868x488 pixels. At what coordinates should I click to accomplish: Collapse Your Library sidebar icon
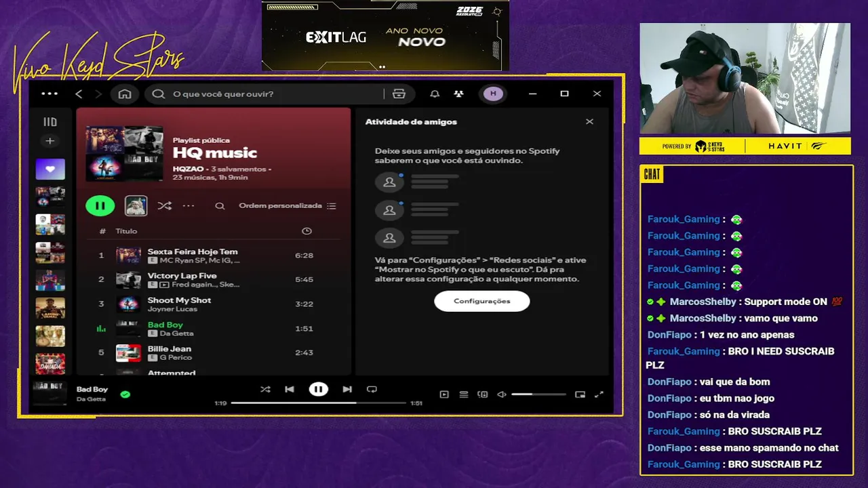click(50, 122)
